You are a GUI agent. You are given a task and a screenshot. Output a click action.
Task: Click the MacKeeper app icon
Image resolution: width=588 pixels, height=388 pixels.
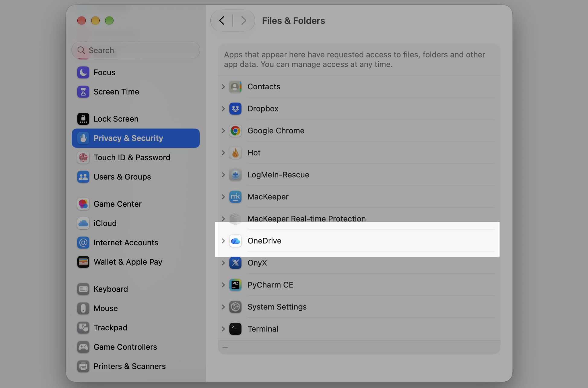[x=235, y=197]
